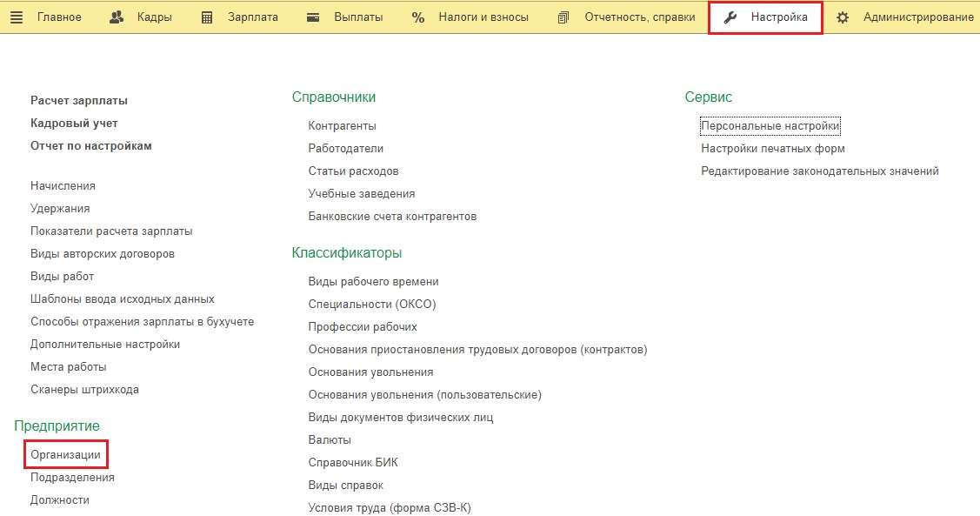Open Расчет зарплаты settings
This screenshot has height=516, width=980.
(x=79, y=101)
